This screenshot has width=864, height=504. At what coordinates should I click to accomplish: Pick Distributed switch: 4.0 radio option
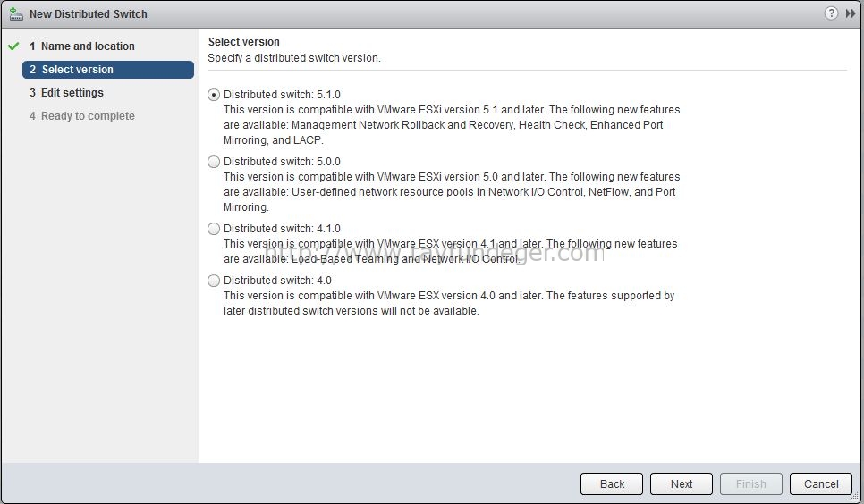tap(213, 281)
